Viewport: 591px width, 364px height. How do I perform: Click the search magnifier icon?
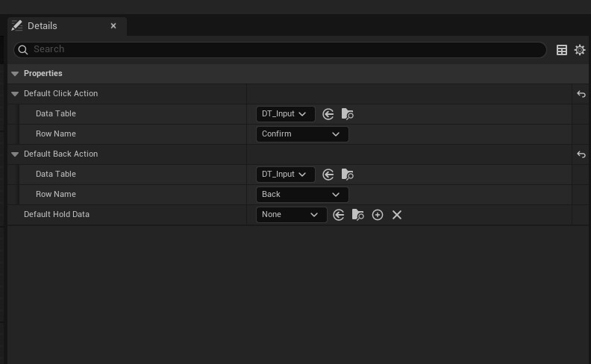[23, 50]
